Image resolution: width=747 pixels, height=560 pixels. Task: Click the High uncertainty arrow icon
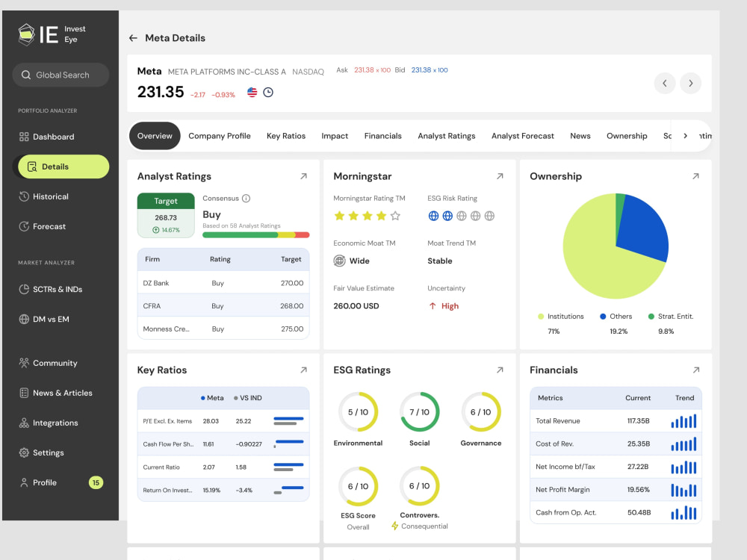pos(433,306)
